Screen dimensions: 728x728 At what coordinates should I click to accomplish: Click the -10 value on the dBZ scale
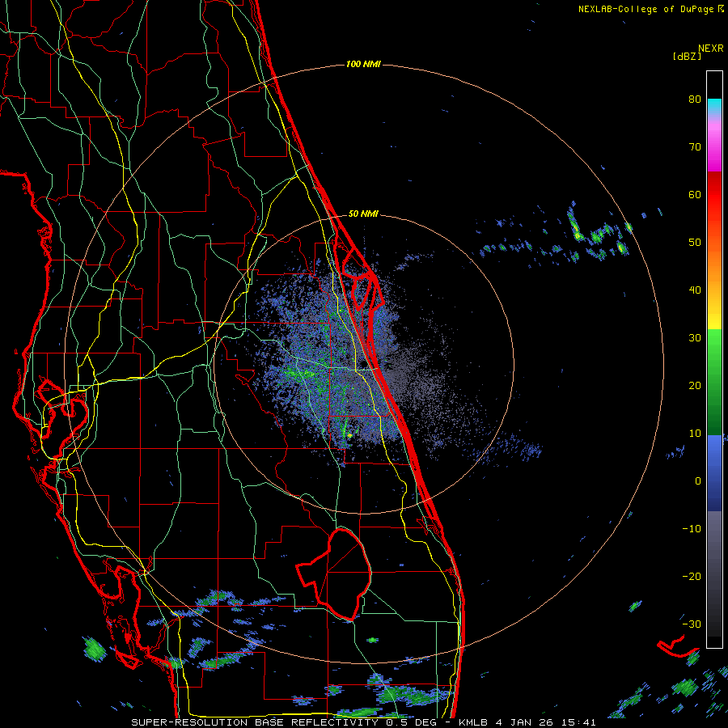click(692, 529)
